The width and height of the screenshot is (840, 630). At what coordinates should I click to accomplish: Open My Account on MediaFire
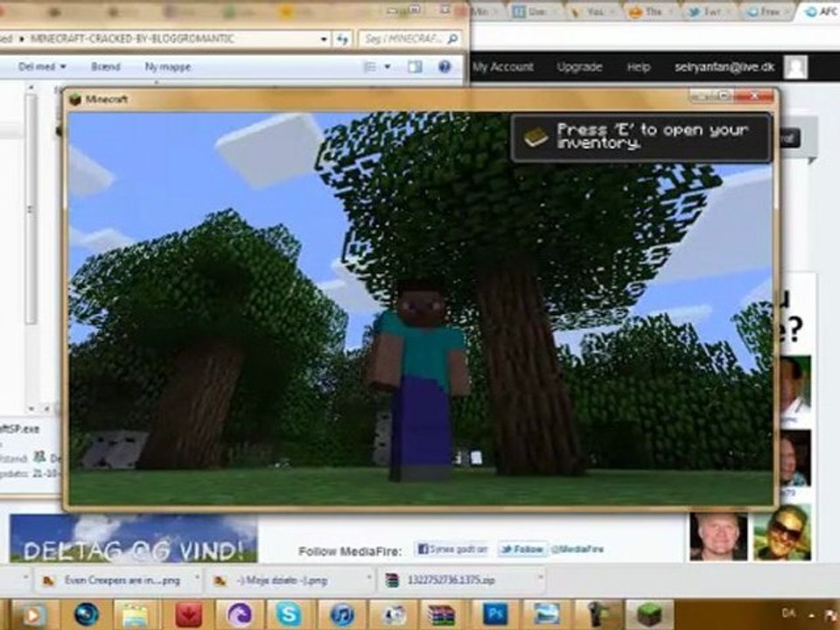pyautogui.click(x=503, y=67)
